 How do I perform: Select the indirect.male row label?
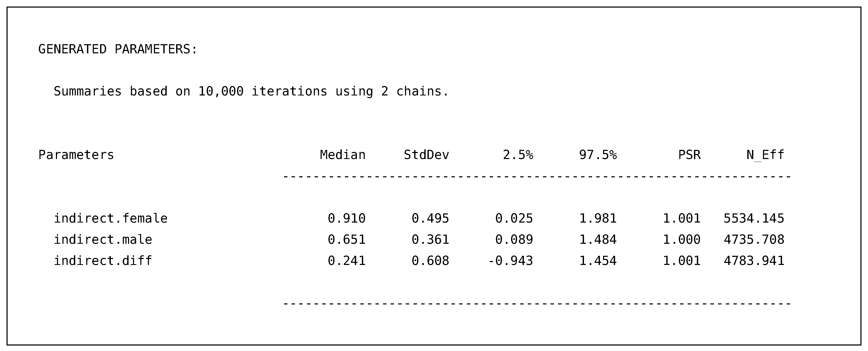click(x=103, y=240)
